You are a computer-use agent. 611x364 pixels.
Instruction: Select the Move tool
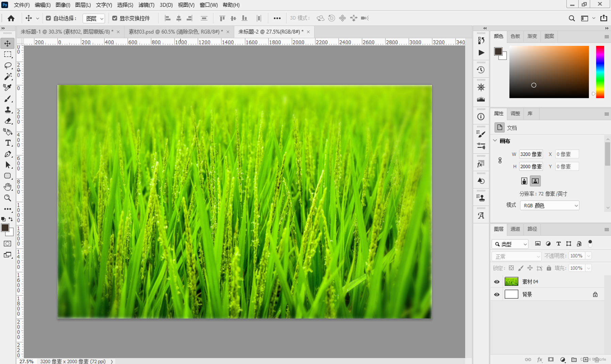(7, 44)
